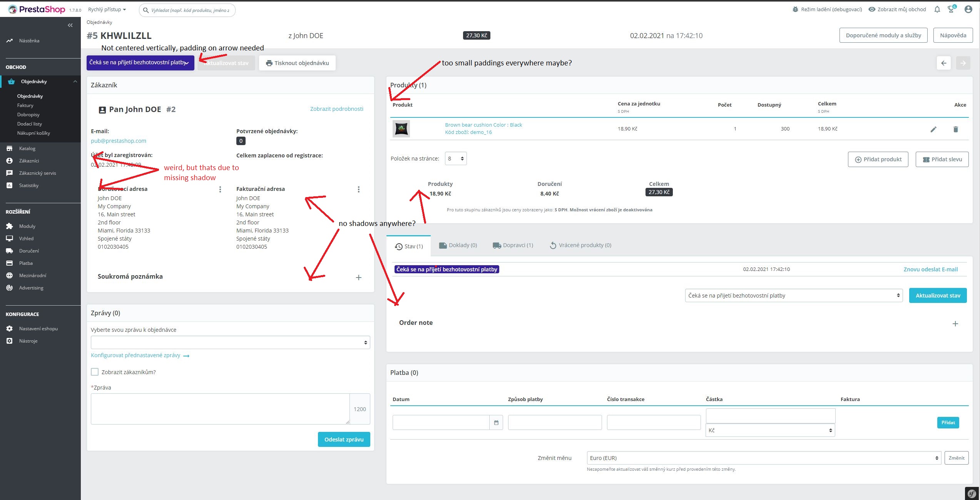Switch to the Dopravci tab
The image size is (980, 500).
click(513, 245)
